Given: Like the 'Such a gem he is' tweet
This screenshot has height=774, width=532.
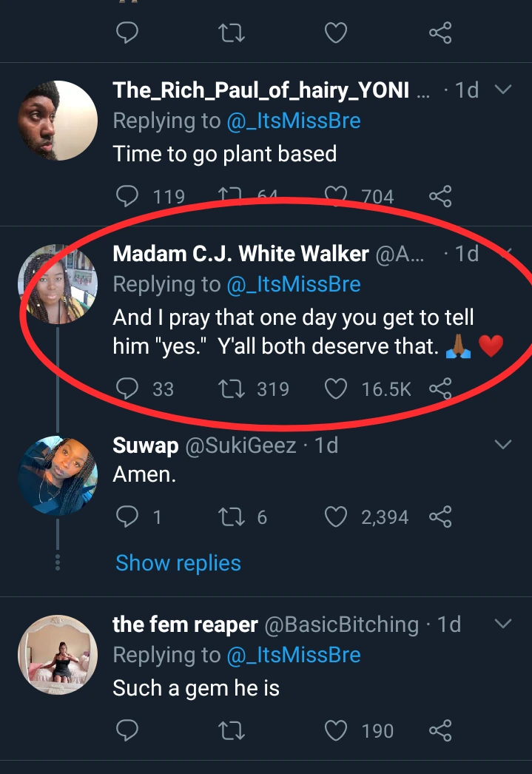Looking at the screenshot, I should tap(337, 731).
